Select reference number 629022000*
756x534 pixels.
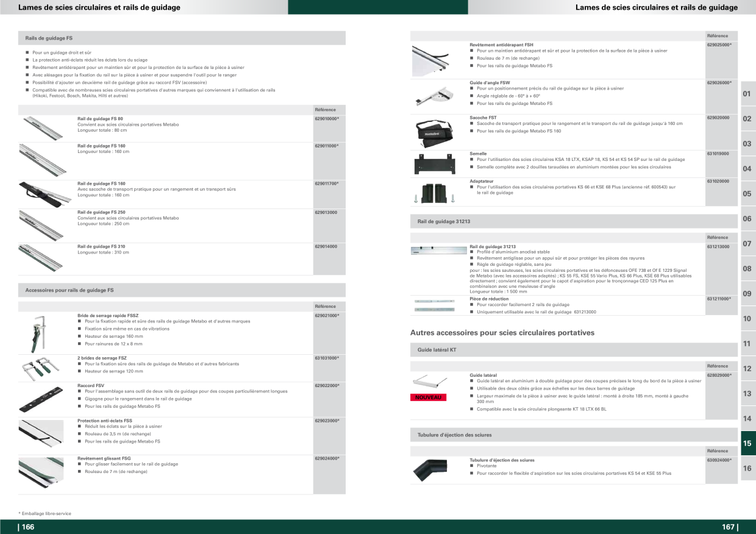327,386
